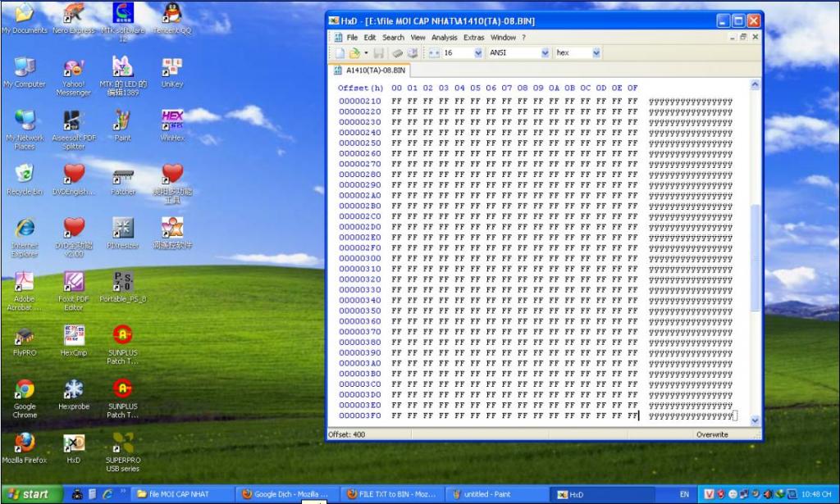Image resolution: width=840 pixels, height=504 pixels.
Task: Switch to untitled - Paint taskbar button
Action: click(498, 494)
